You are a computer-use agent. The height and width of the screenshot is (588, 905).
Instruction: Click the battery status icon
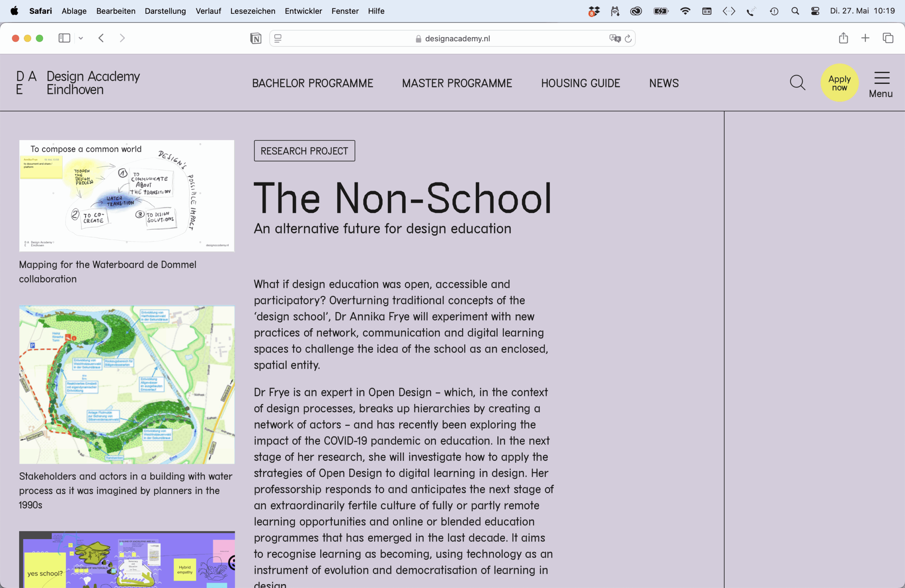[x=661, y=11]
